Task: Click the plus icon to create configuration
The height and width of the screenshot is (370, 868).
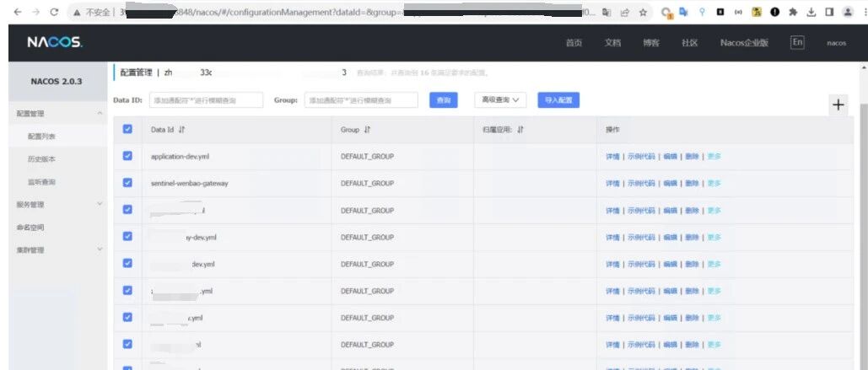Action: coord(838,105)
